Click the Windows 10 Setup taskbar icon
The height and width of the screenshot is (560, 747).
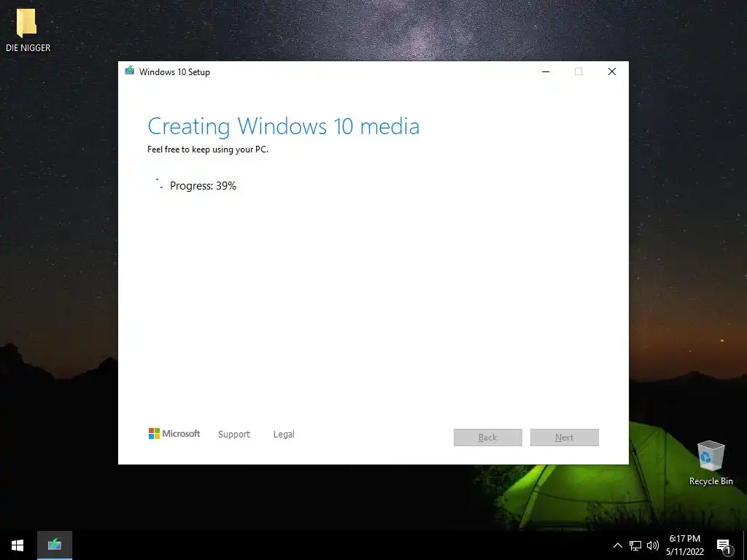55,545
